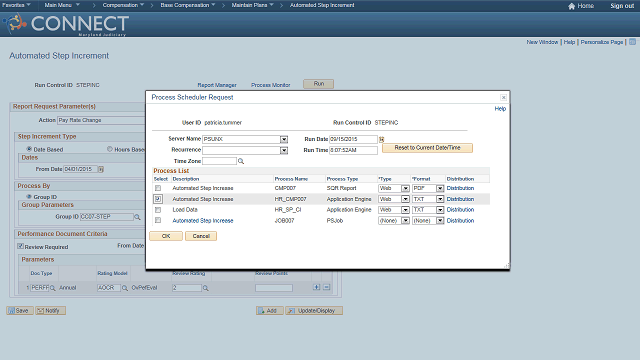Open Personalize Page link
The width and height of the screenshot is (640, 360).
pos(602,42)
